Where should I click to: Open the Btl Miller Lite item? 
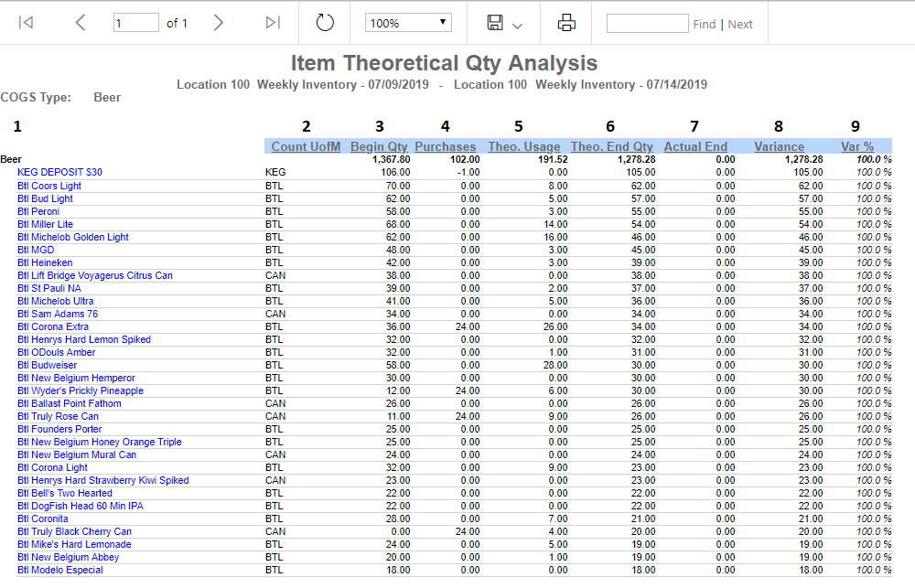point(45,224)
